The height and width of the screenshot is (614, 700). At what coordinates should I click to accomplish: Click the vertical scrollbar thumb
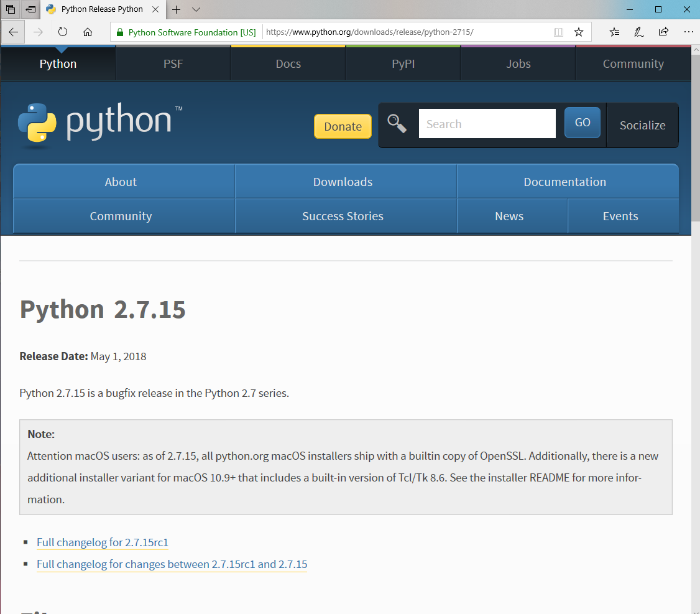pos(696,138)
